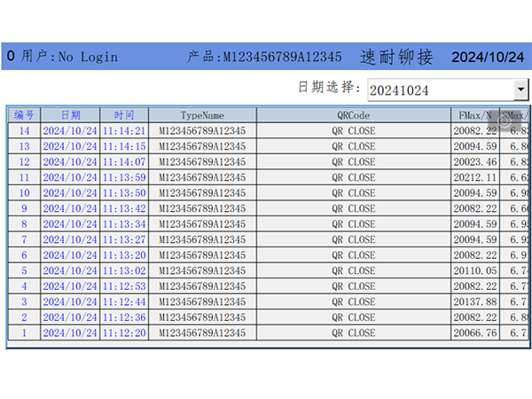Click the FMax/N column header
This screenshot has width=532, height=399.
tap(475, 115)
